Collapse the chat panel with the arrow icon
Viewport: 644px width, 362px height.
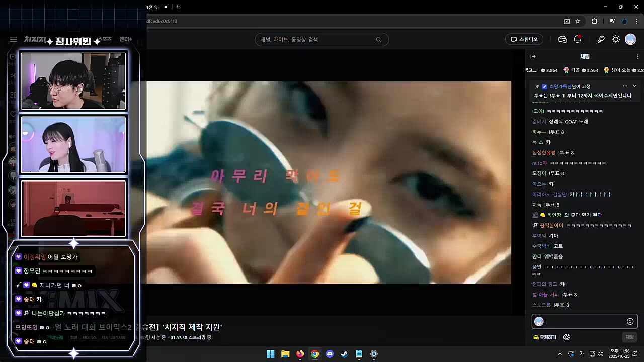(x=533, y=56)
